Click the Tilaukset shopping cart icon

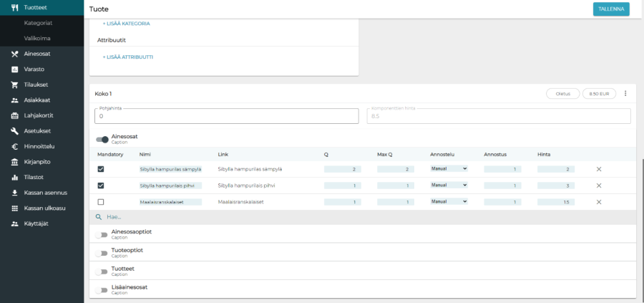click(x=14, y=85)
